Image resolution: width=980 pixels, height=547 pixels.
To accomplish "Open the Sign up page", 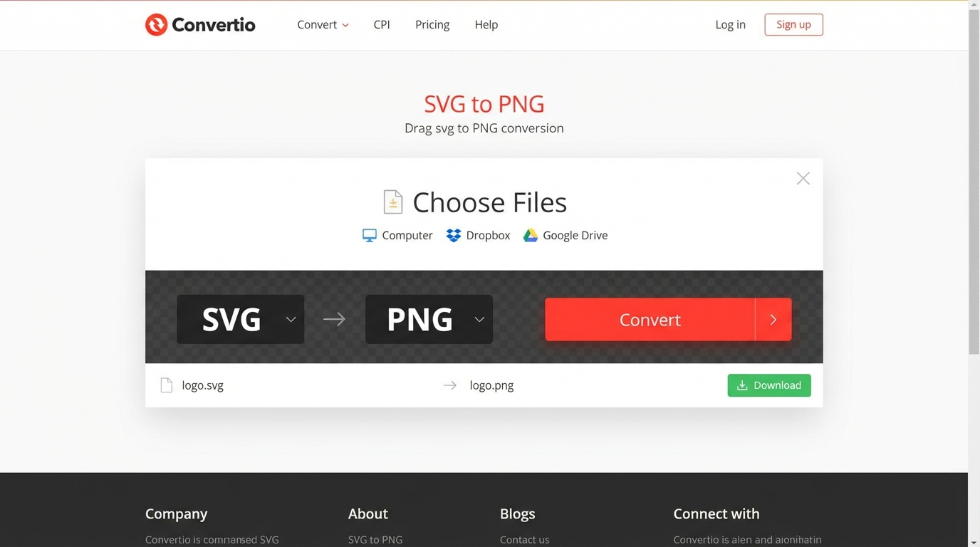I will pos(793,24).
